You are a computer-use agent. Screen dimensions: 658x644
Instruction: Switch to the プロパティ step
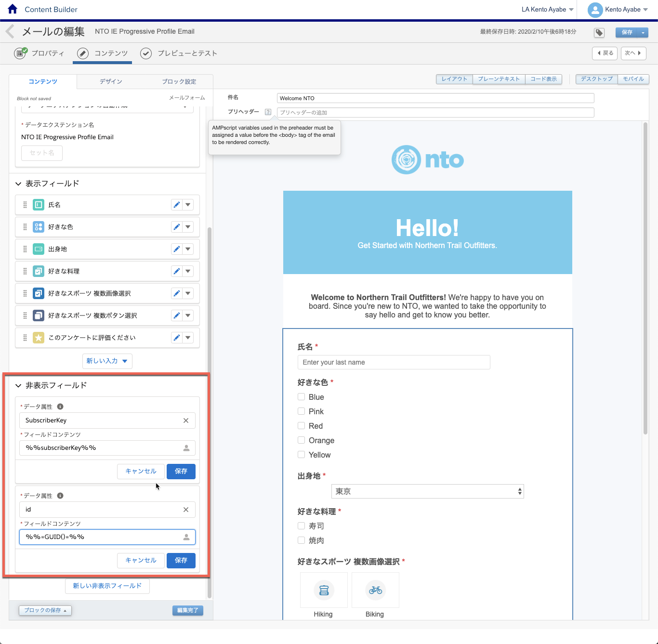39,53
